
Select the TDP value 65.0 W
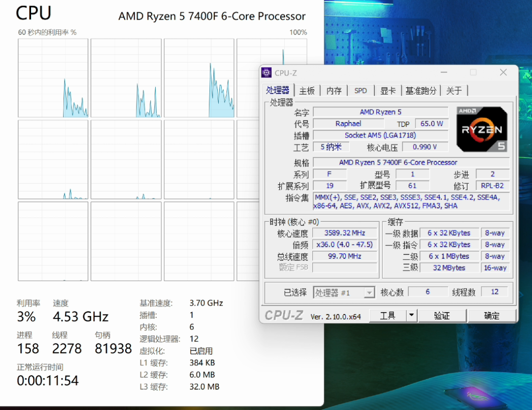(x=432, y=124)
